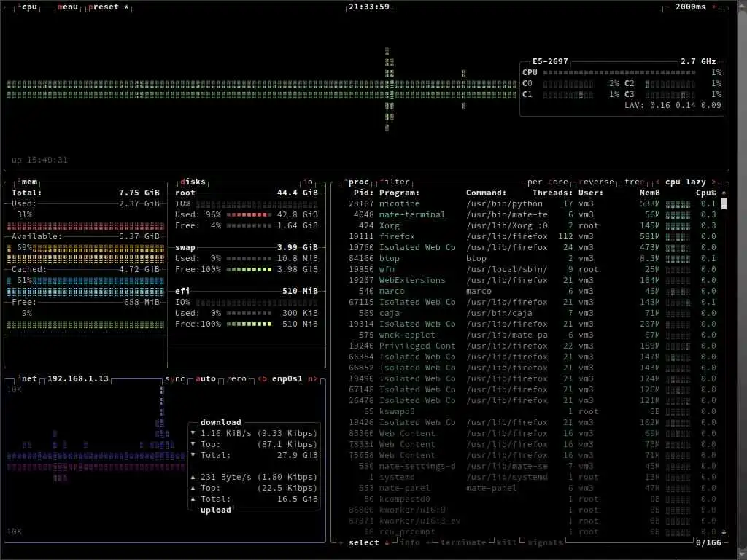
Task: Toggle the mem box label
Action: click(29, 182)
